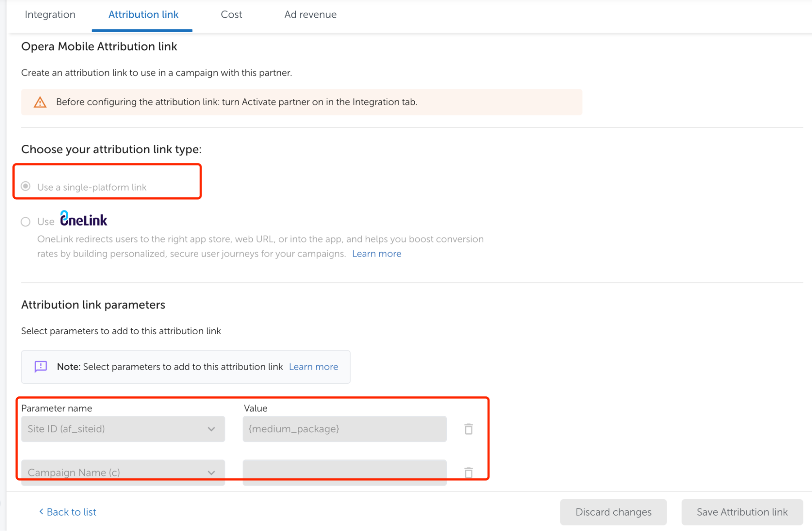Go to the Ad revenue tab
This screenshot has width=812, height=531.
(x=310, y=15)
